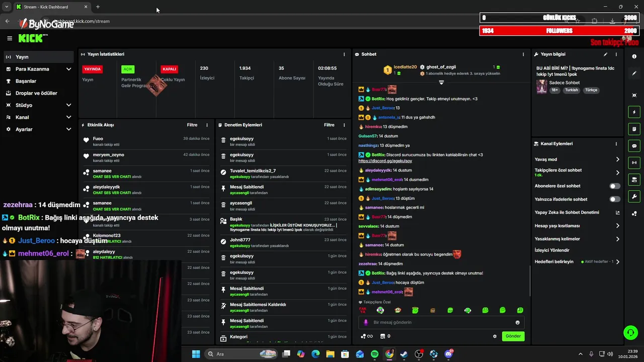Open Sohbet panel three-dot menu

pos(523,54)
